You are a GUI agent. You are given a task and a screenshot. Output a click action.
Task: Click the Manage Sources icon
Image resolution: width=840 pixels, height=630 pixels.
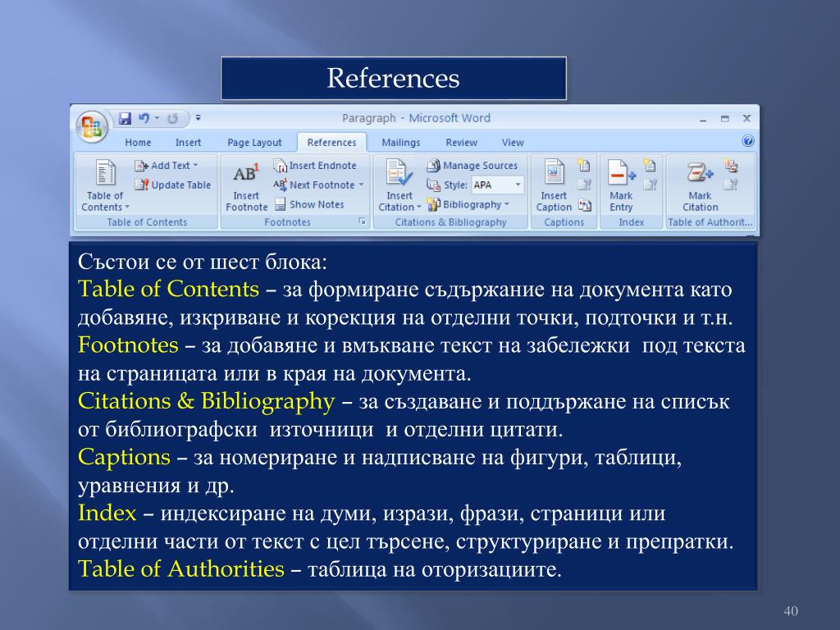[433, 166]
